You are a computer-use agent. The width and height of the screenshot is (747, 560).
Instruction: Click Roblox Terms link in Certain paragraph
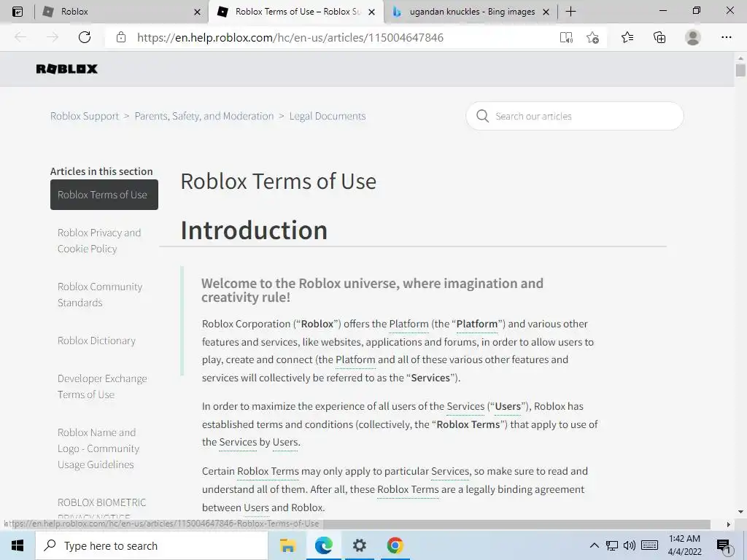tap(268, 472)
